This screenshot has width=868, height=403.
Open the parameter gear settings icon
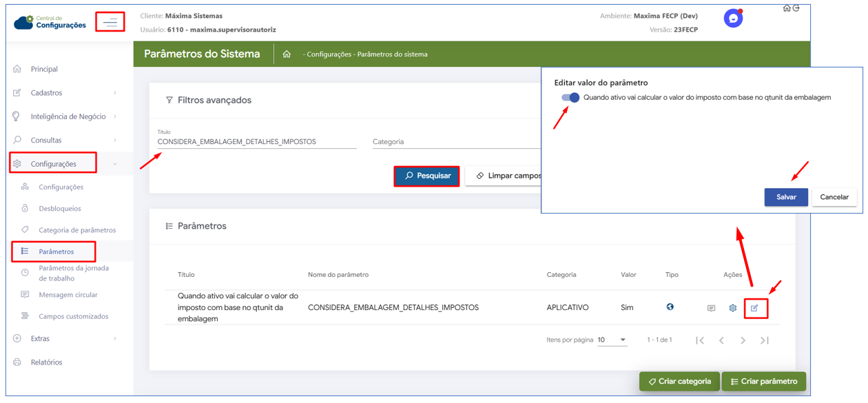(733, 308)
